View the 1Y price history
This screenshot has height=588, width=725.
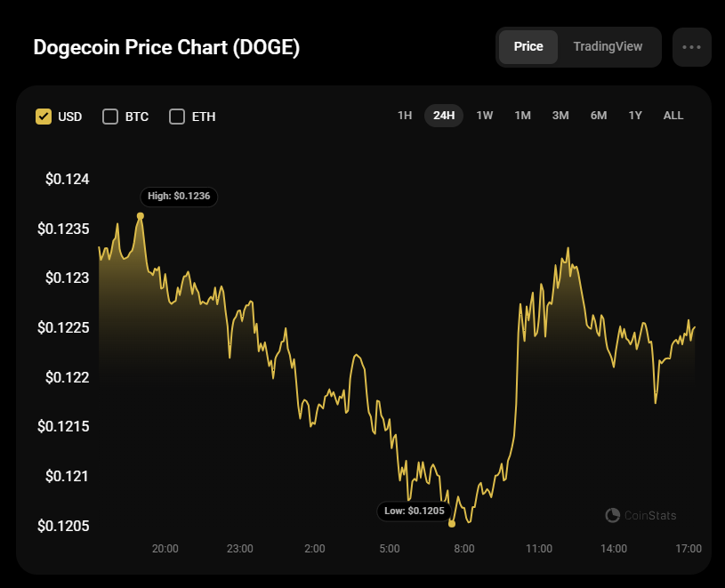635,116
